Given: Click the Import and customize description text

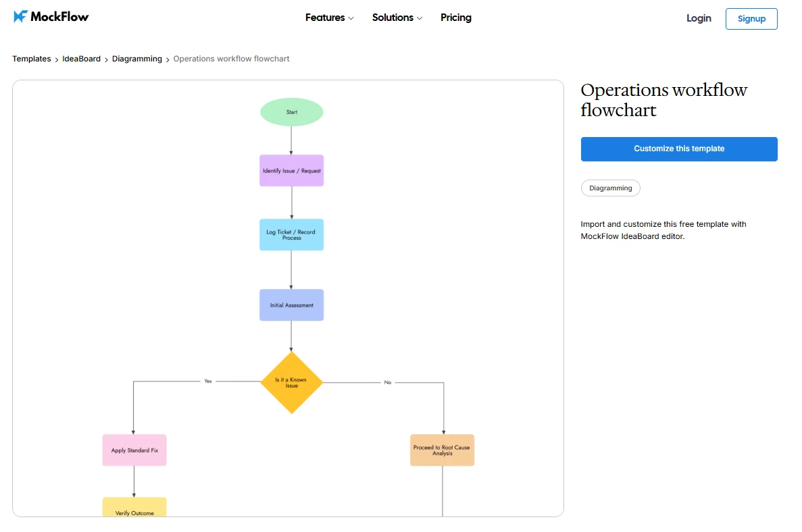Looking at the screenshot, I should (663, 230).
